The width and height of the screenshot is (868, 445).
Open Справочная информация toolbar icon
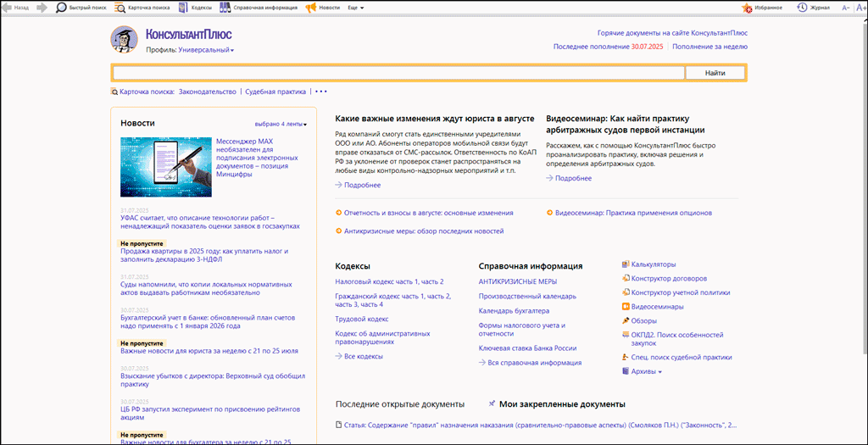click(x=224, y=8)
